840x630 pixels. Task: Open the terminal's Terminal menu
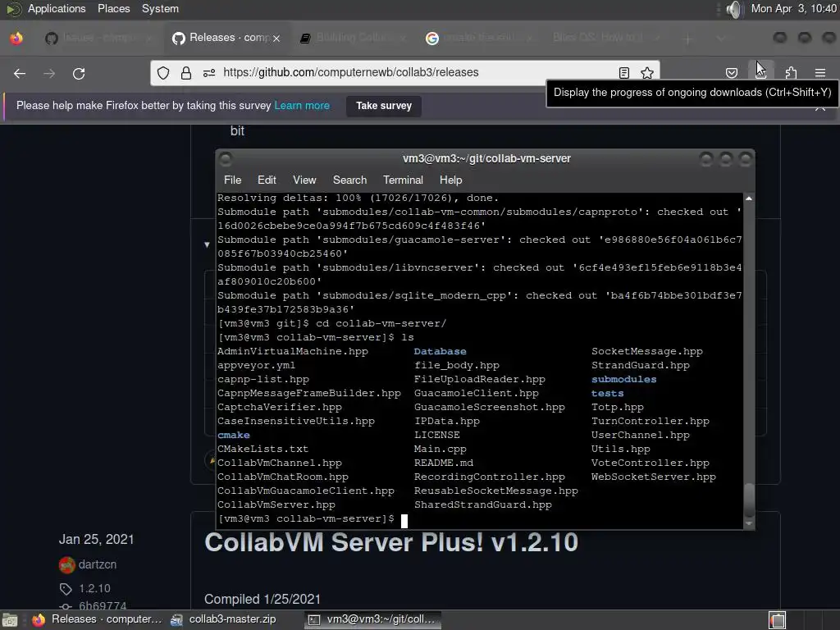(x=403, y=180)
